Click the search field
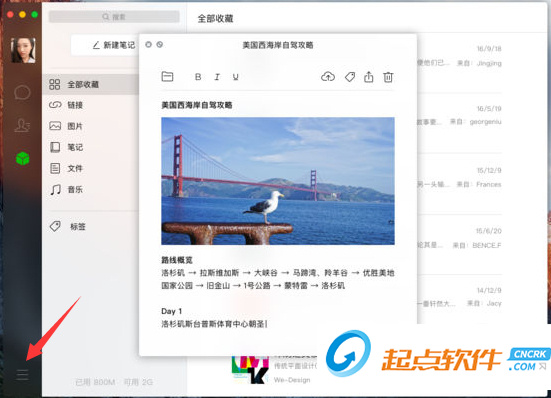This screenshot has width=551, height=398. click(114, 17)
